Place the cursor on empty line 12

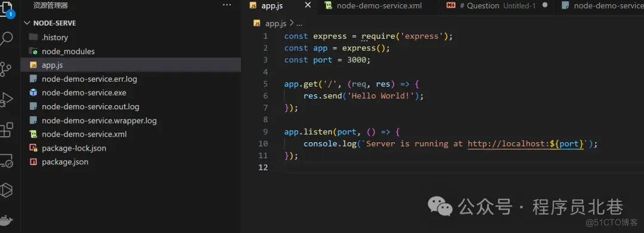click(452, 167)
